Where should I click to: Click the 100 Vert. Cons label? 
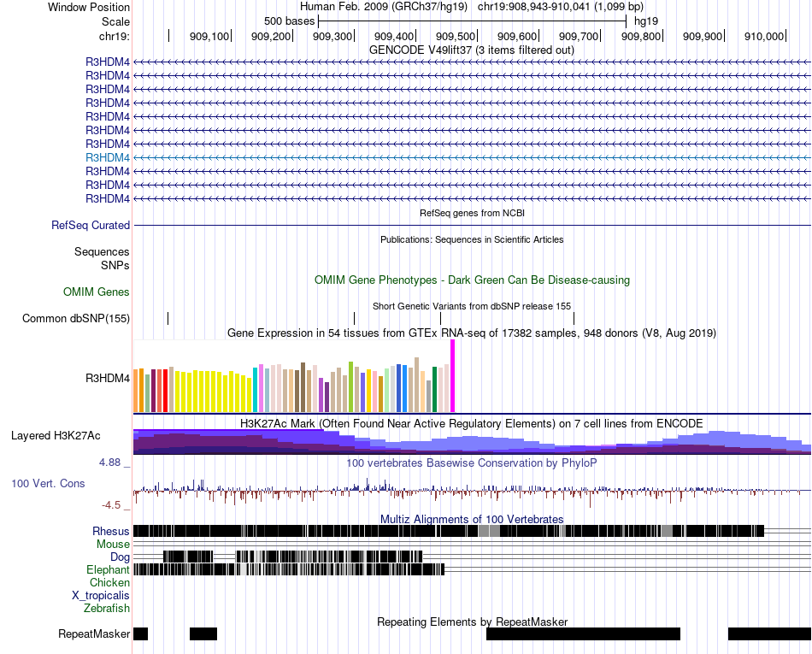tap(48, 484)
